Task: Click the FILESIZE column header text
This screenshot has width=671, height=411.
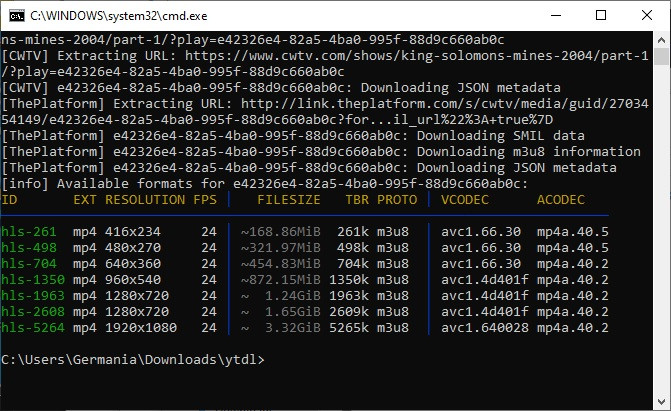Action: (x=288, y=200)
